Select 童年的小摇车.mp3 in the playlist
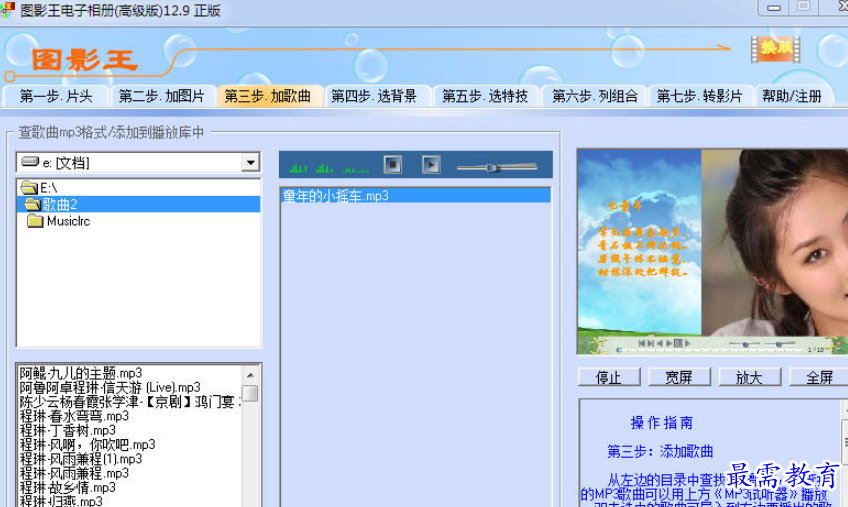This screenshot has width=848, height=507. (415, 196)
